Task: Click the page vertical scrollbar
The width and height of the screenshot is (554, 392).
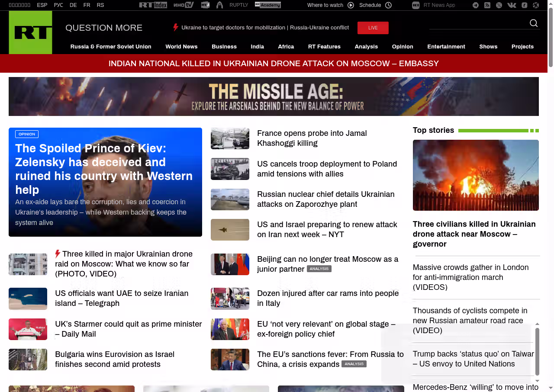Action: 551,196
